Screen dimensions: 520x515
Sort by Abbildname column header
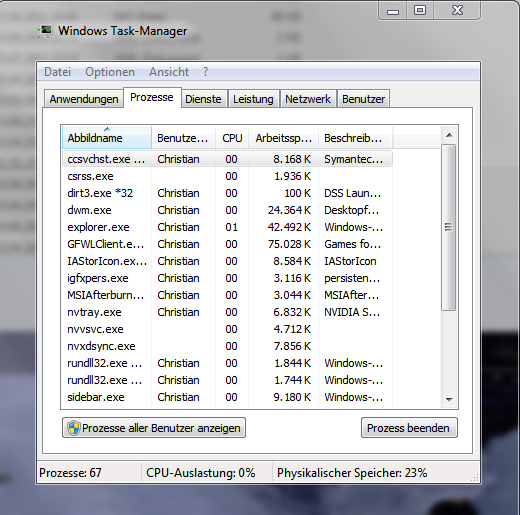pos(107,137)
